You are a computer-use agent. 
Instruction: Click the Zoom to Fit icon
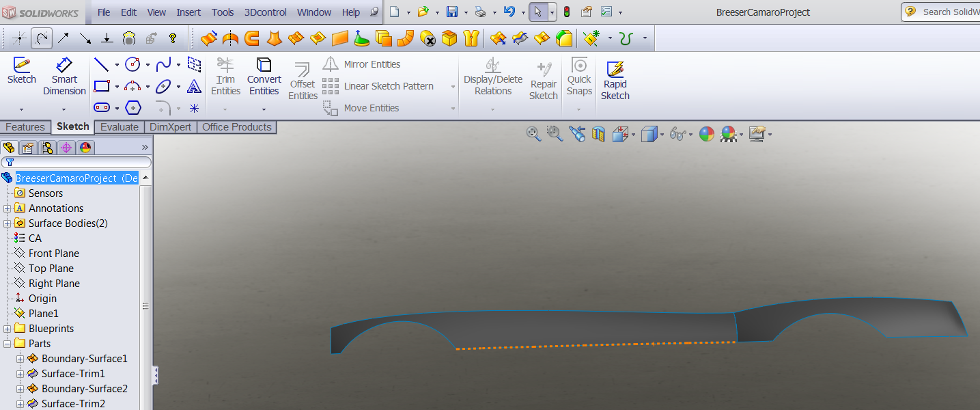[x=533, y=134]
